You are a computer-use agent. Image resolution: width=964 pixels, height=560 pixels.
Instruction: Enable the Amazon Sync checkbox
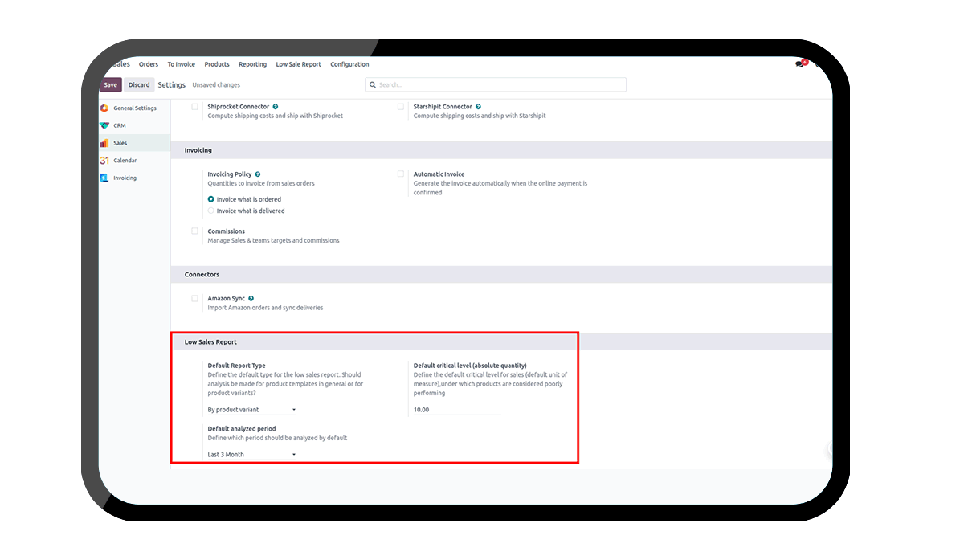(194, 299)
